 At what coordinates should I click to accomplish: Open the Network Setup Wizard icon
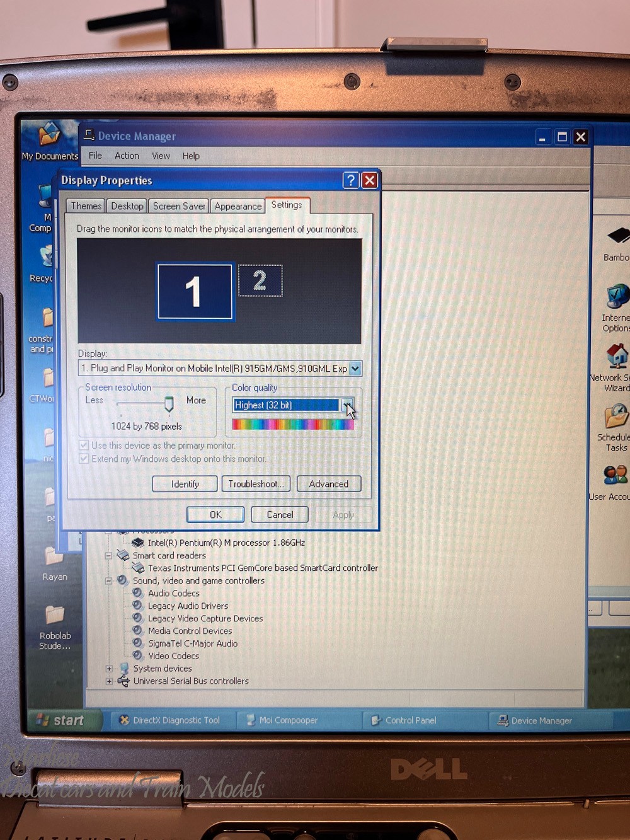coord(617,356)
